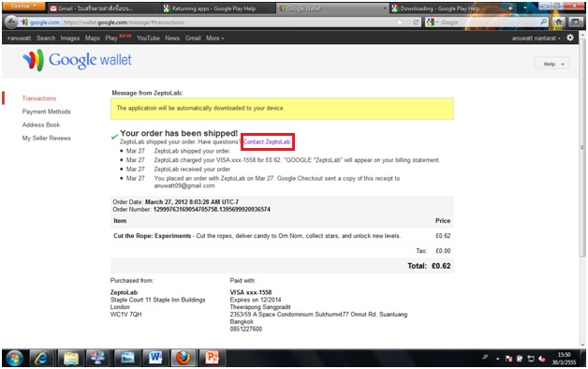The height and width of the screenshot is (369, 588).
Task: Expand the Help dropdown button
Action: coord(551,64)
